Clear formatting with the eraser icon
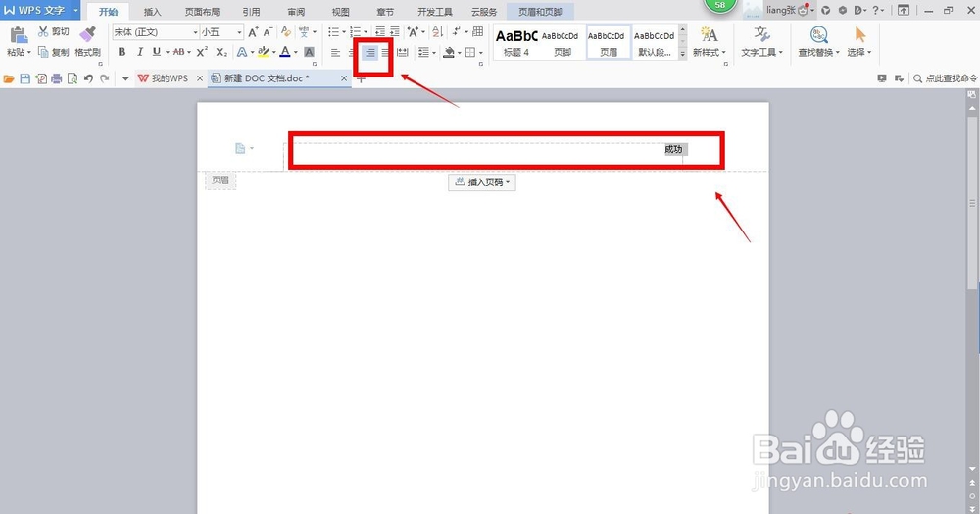980x514 pixels. (285, 32)
